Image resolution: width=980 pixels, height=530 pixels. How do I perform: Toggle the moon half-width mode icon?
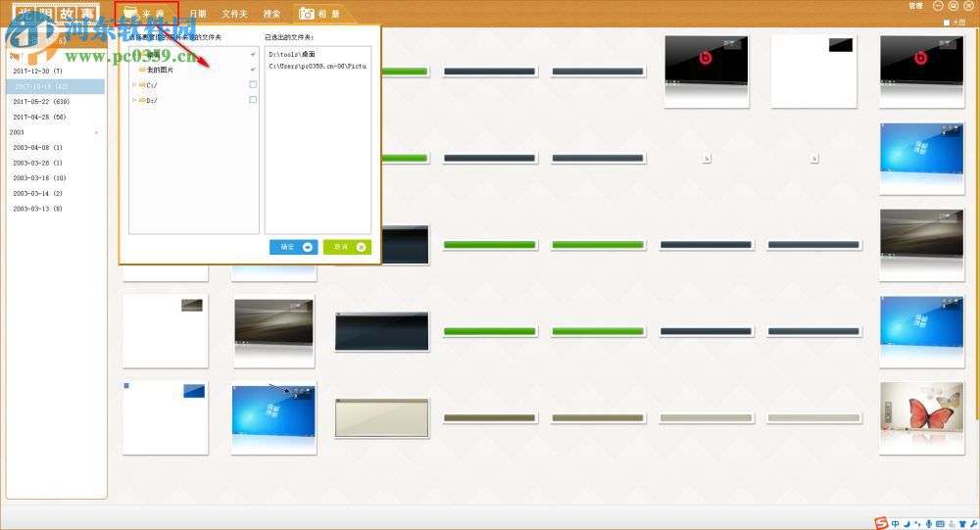point(906,524)
